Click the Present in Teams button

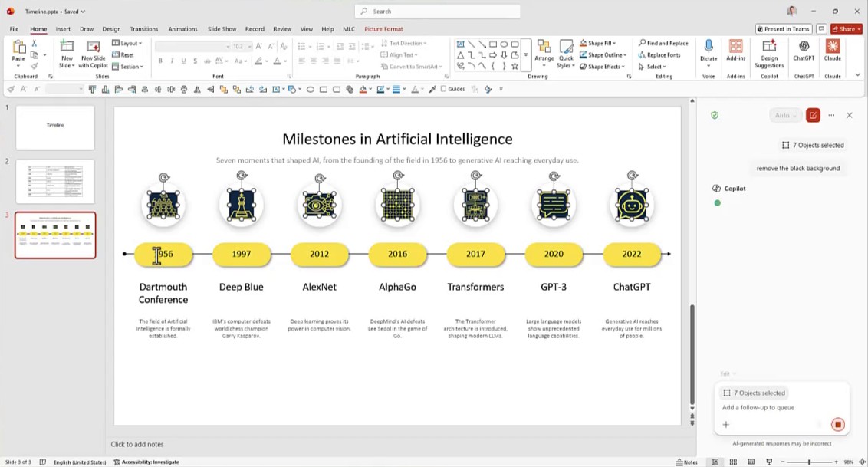784,29
